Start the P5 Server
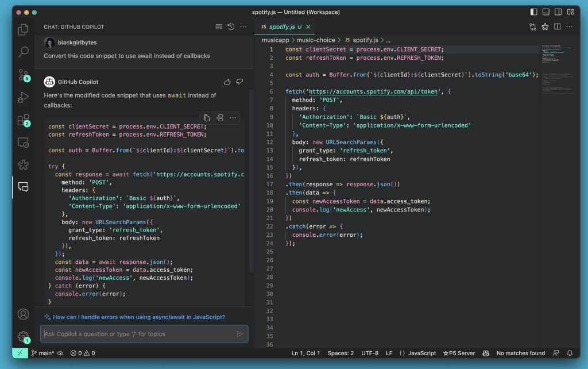The width and height of the screenshot is (588, 369). (x=459, y=353)
